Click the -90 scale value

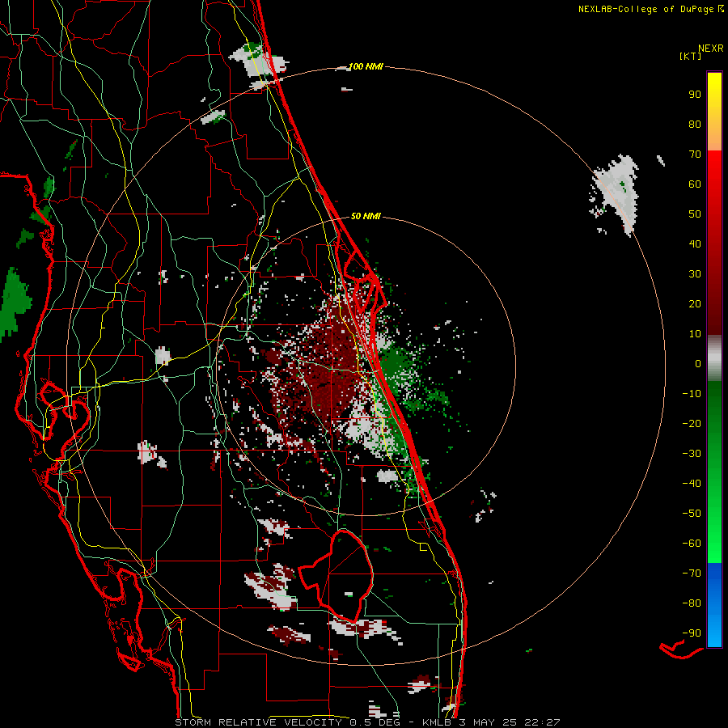pyautogui.click(x=692, y=633)
